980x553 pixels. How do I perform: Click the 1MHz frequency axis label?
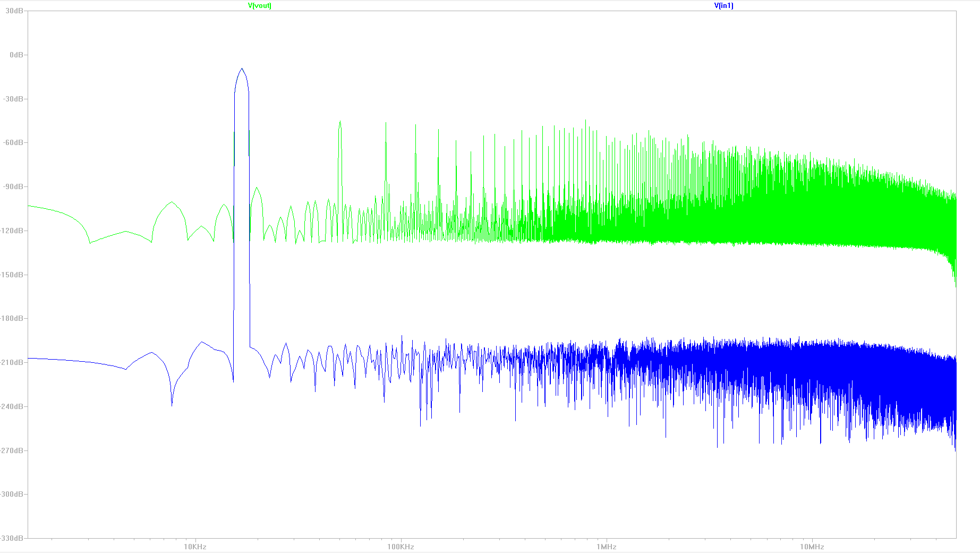[606, 547]
